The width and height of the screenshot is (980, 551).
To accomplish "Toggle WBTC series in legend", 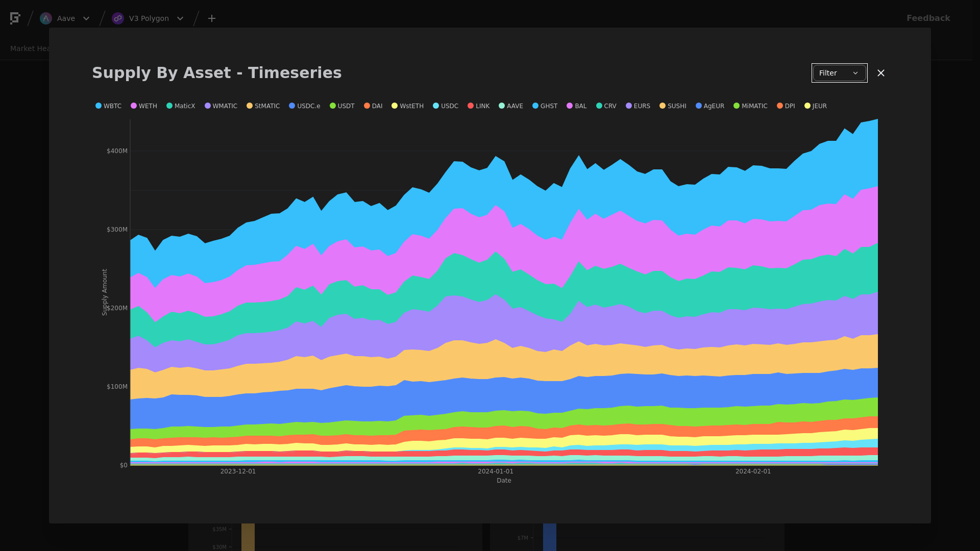I will 108,106.
